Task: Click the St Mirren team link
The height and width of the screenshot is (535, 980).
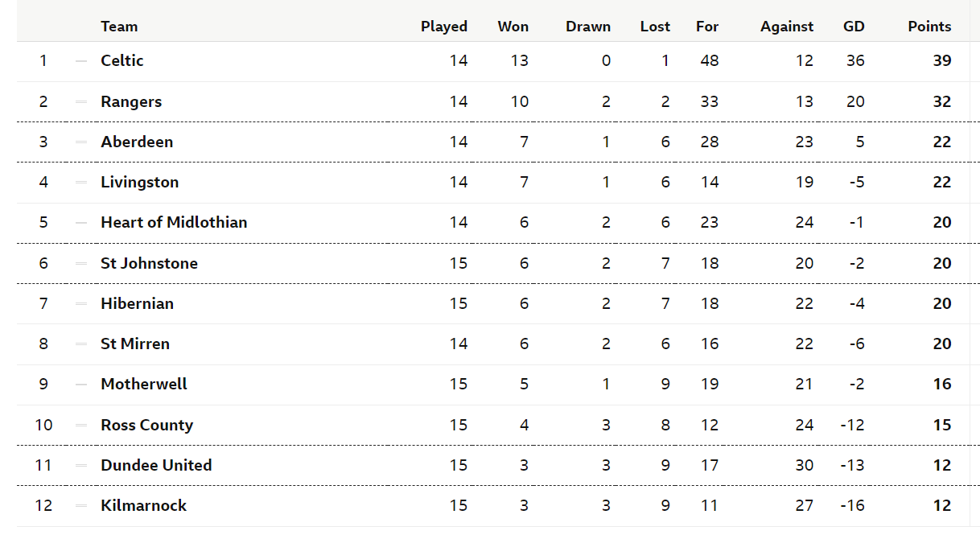Action: click(x=135, y=344)
